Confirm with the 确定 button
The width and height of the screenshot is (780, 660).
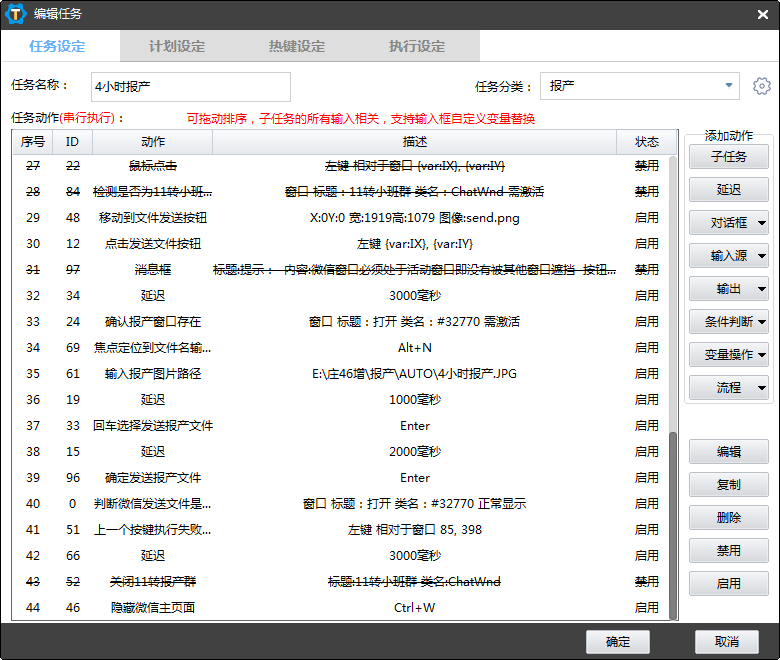point(618,642)
